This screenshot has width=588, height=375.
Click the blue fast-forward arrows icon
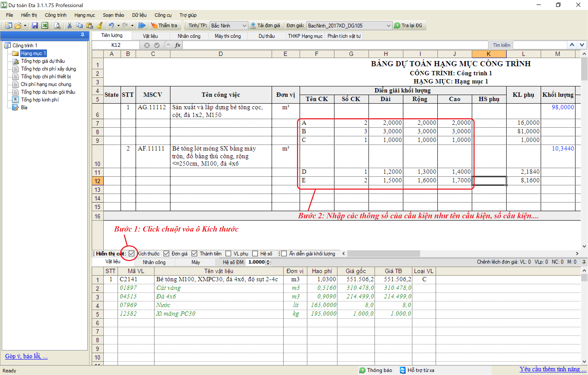[142, 25]
